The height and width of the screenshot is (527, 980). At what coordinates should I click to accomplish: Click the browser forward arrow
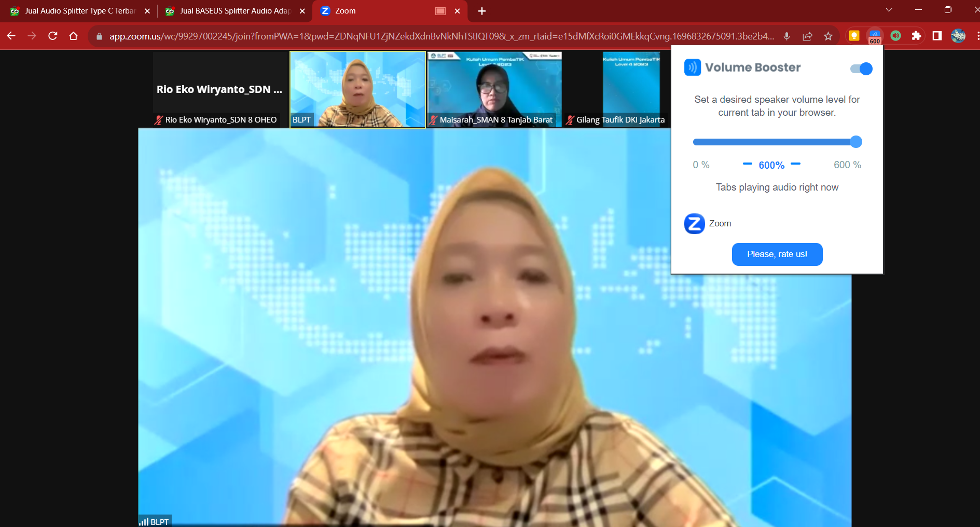[32, 36]
